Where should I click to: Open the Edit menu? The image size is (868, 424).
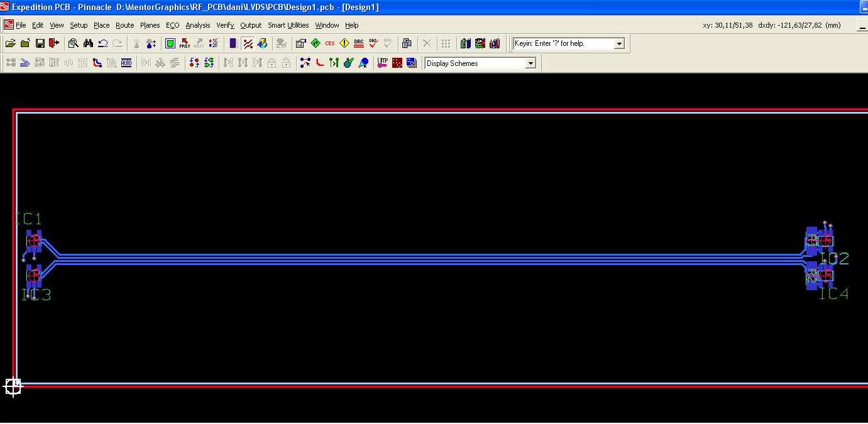pyautogui.click(x=38, y=25)
